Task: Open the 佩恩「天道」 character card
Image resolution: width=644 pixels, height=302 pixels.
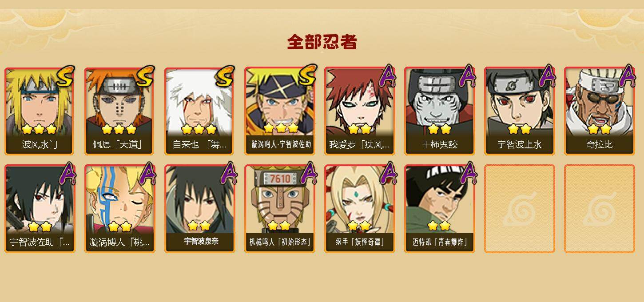Action: [x=120, y=111]
